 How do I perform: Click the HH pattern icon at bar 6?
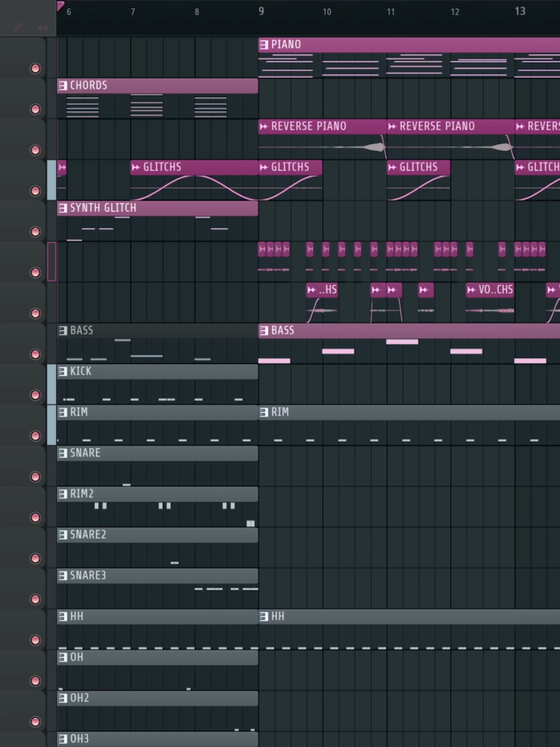[63, 616]
